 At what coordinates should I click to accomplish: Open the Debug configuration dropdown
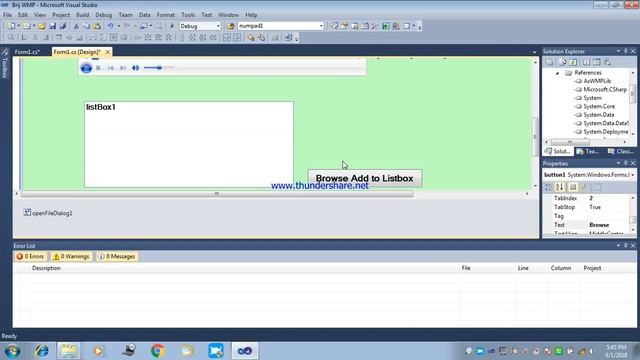point(218,26)
